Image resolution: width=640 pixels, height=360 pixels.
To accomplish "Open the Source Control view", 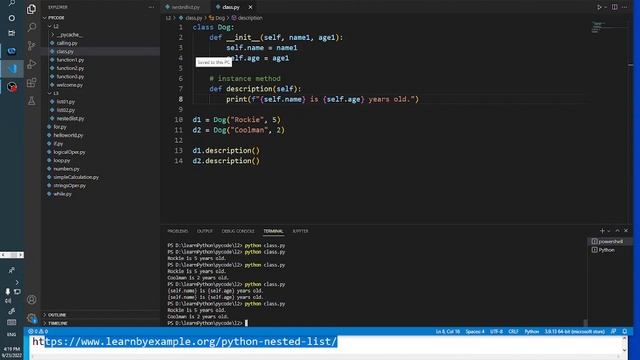I will 31,45.
